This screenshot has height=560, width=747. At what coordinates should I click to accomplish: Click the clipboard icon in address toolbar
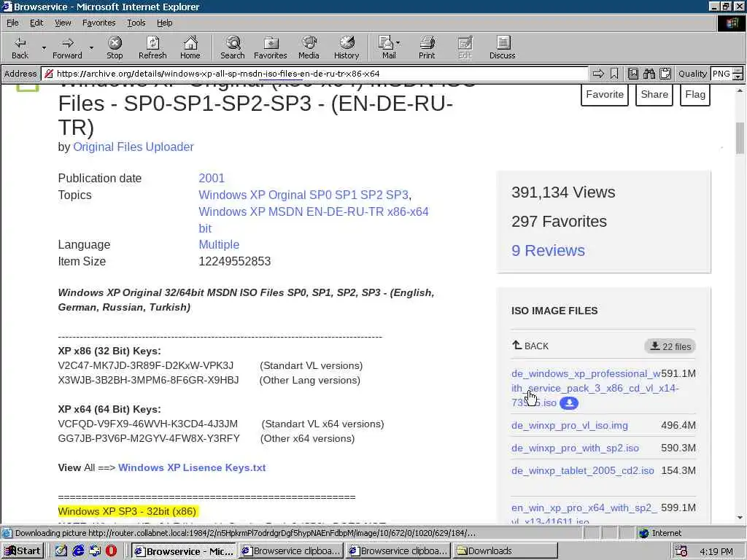[665, 74]
